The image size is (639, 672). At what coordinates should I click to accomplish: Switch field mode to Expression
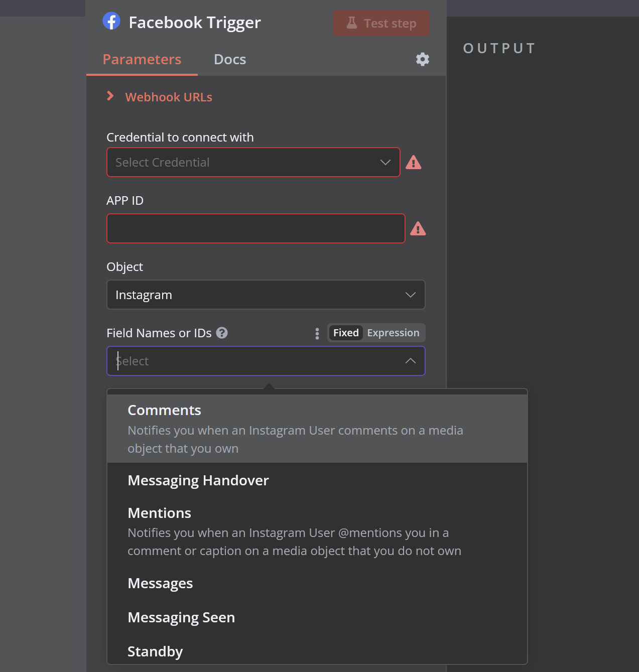pyautogui.click(x=393, y=333)
